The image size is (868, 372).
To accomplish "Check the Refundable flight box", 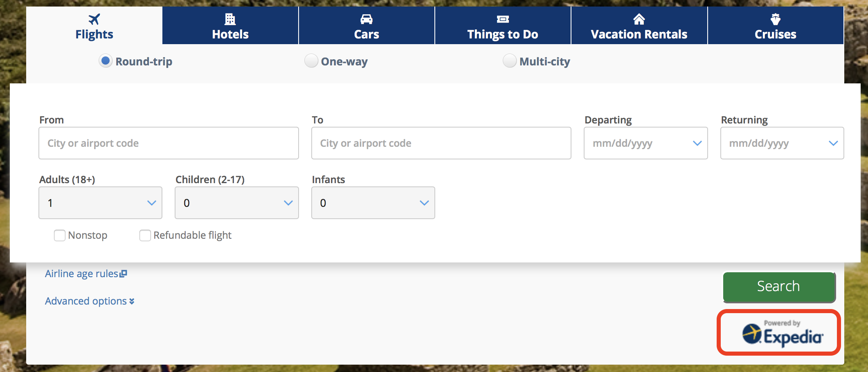I will 145,235.
